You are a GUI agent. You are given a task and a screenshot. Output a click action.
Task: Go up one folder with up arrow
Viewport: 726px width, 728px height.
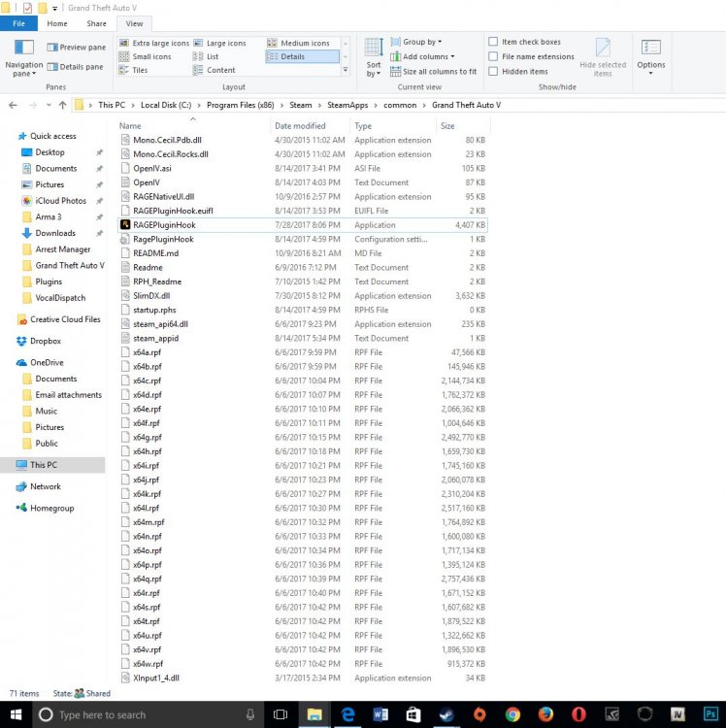62,104
